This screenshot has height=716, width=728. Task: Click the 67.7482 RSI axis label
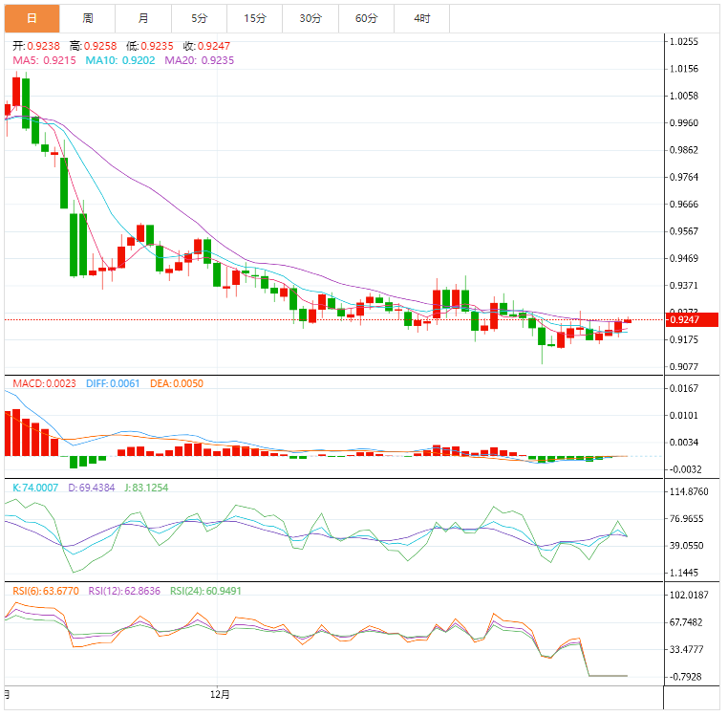tap(687, 622)
